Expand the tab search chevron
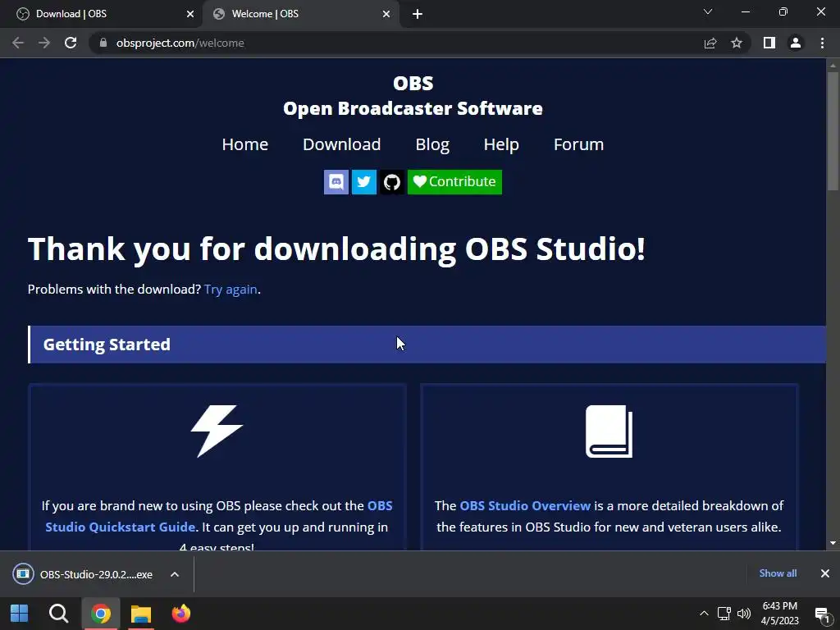 tap(708, 11)
